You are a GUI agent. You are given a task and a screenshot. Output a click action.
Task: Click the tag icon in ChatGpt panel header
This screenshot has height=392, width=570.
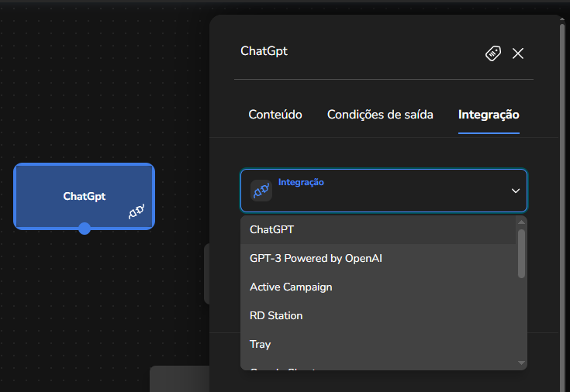tap(493, 53)
